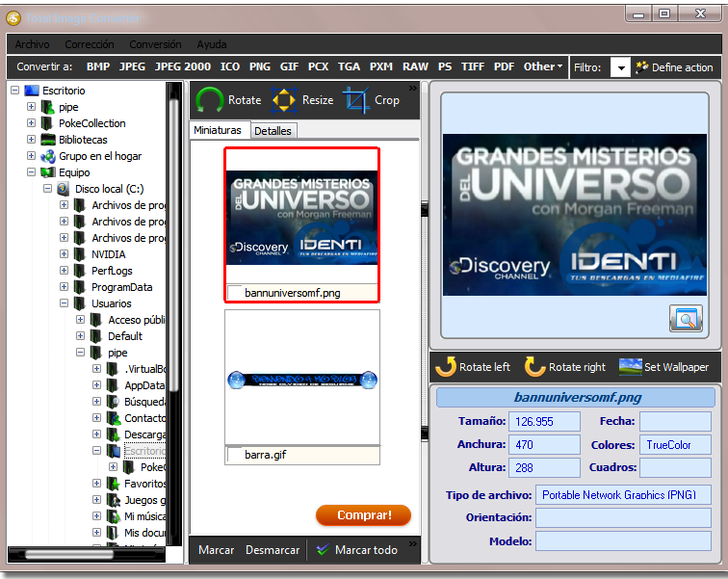Click the Favoritos star folder icon
Screen dimensions: 728x579
pyautogui.click(x=113, y=484)
